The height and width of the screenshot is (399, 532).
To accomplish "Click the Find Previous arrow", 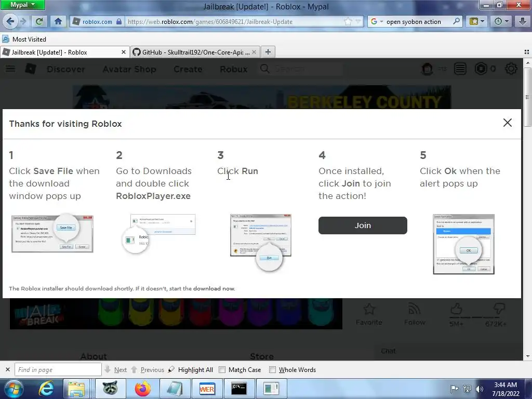I will tap(134, 369).
